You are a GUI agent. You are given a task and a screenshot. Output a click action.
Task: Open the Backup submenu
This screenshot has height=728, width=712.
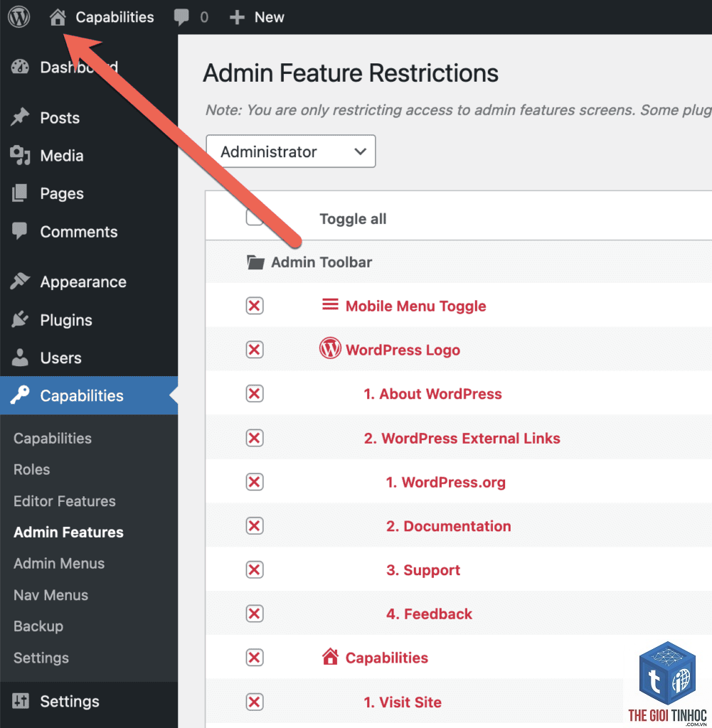[38, 626]
